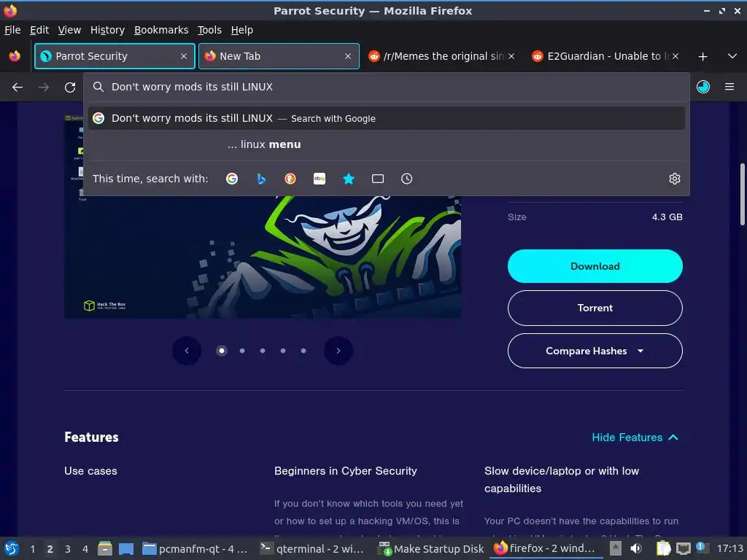The width and height of the screenshot is (747, 560).
Task: Open the Firefox hamburger application menu
Action: [729, 87]
